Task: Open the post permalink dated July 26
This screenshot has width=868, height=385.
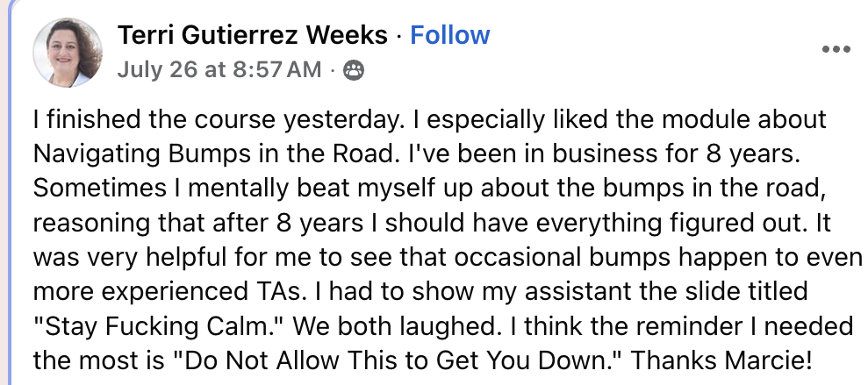Action: coord(219,69)
